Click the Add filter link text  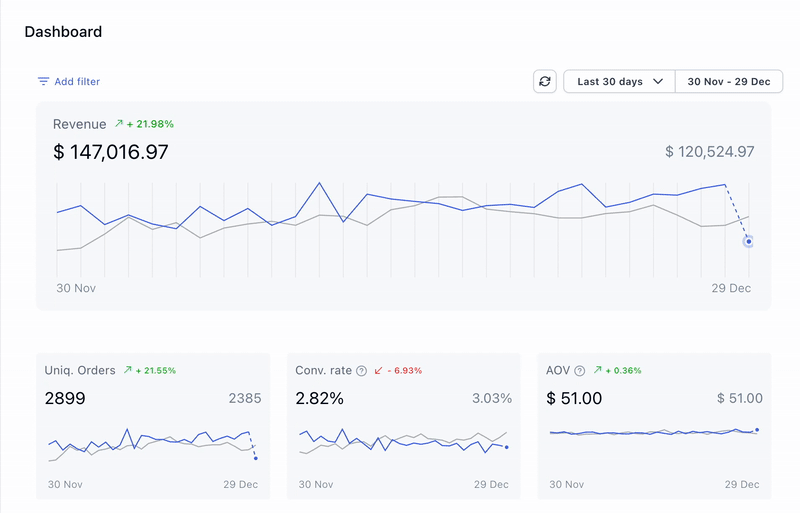tap(77, 82)
